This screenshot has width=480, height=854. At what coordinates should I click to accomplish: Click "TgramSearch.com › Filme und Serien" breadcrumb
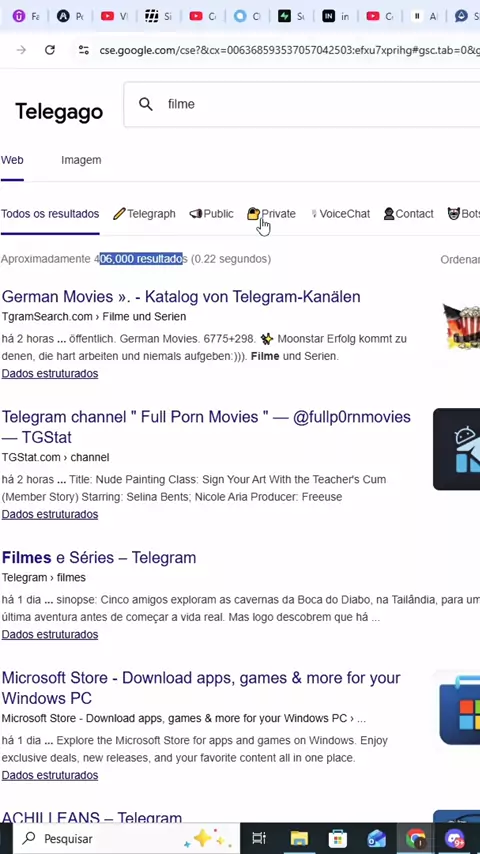94,316
